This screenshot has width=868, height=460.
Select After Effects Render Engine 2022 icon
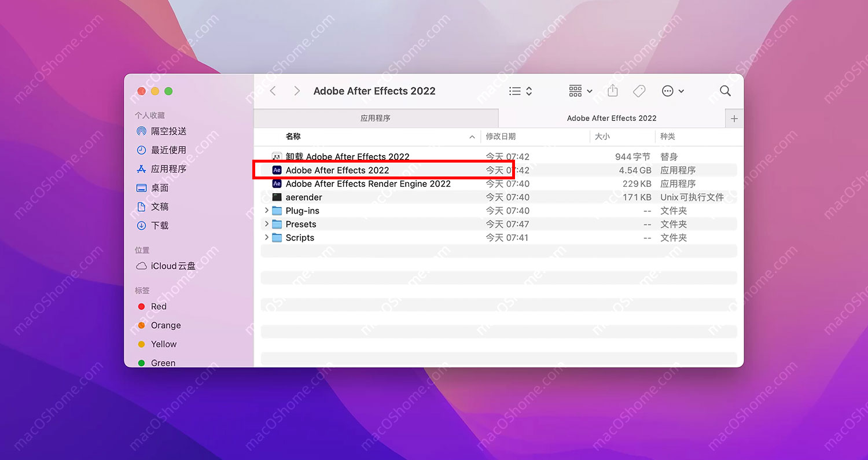tap(277, 183)
